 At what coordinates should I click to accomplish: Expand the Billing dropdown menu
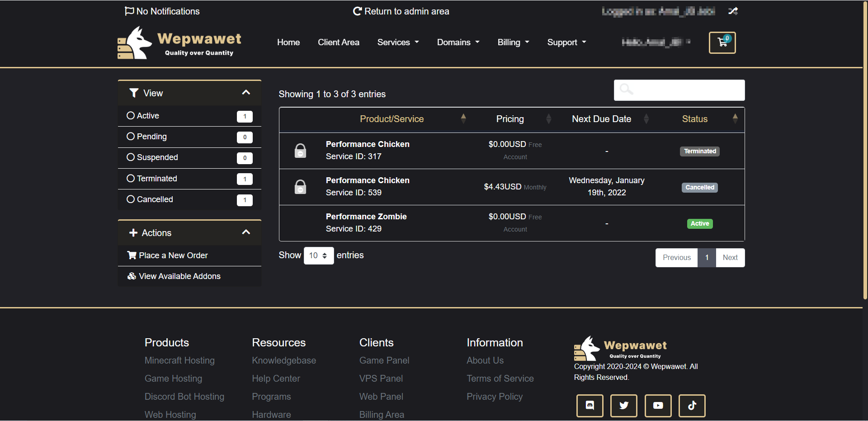(513, 42)
